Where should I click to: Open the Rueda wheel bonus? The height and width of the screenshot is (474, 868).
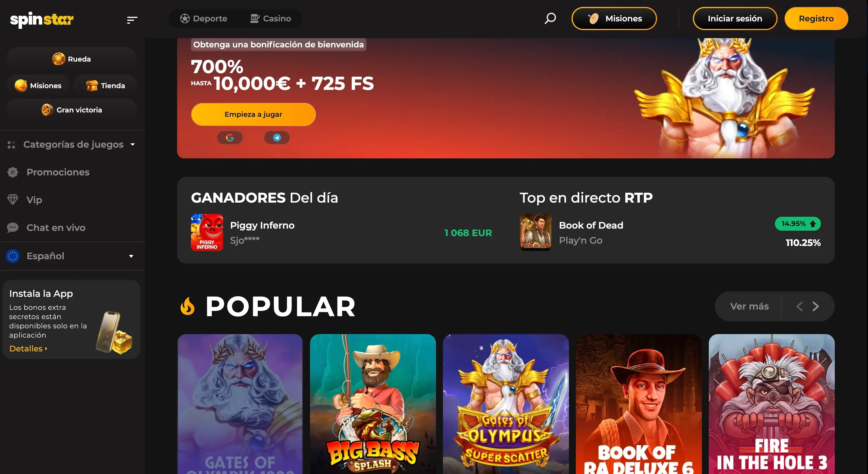[x=71, y=59]
